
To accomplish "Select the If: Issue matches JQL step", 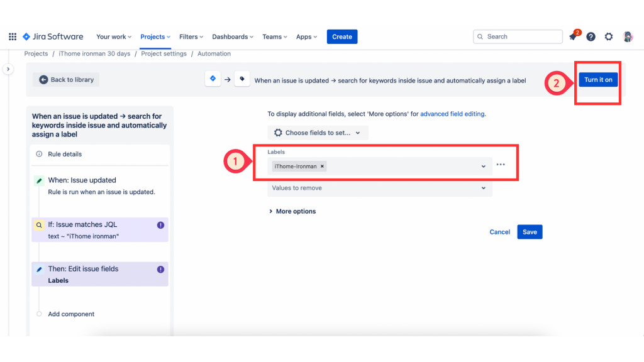I will 100,230.
